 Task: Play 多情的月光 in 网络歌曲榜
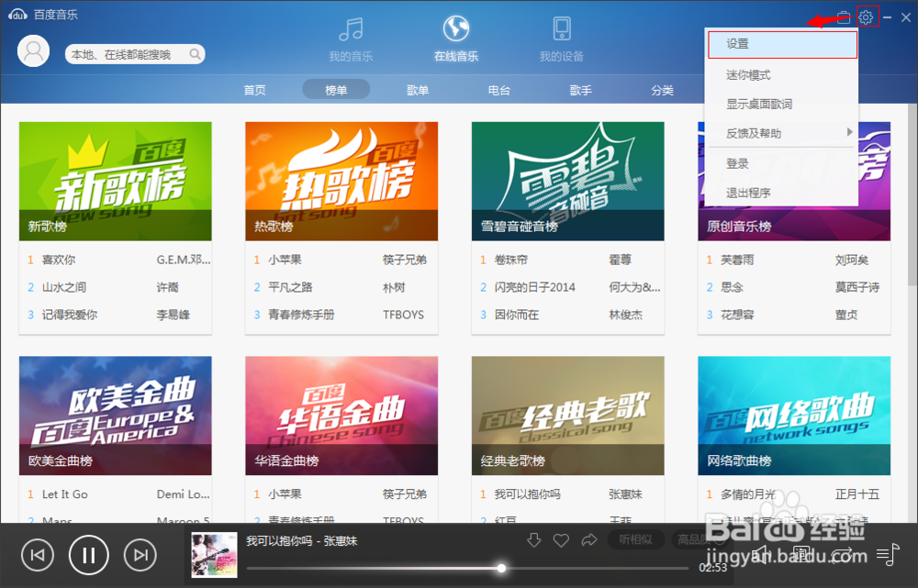[747, 494]
